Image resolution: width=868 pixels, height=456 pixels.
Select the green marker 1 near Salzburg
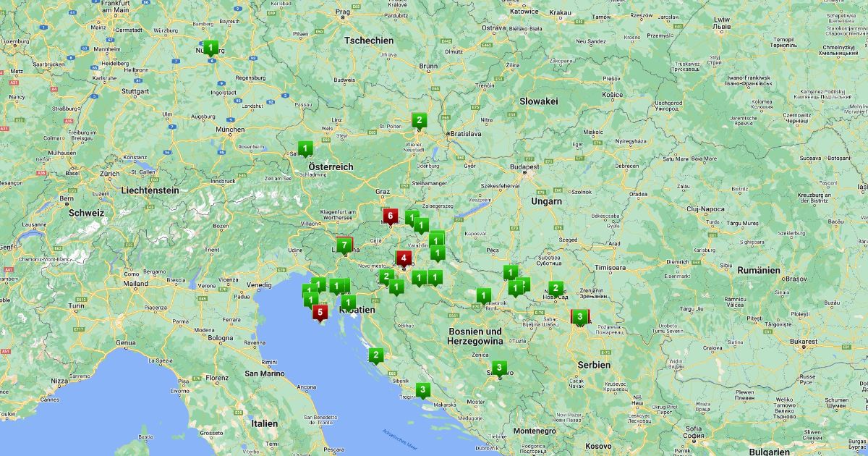click(x=306, y=149)
